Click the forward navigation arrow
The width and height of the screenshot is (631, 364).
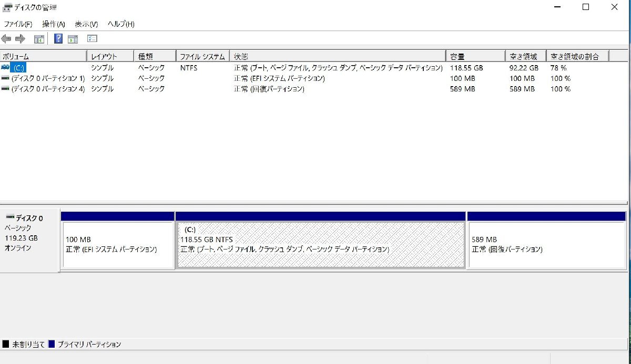tap(20, 38)
